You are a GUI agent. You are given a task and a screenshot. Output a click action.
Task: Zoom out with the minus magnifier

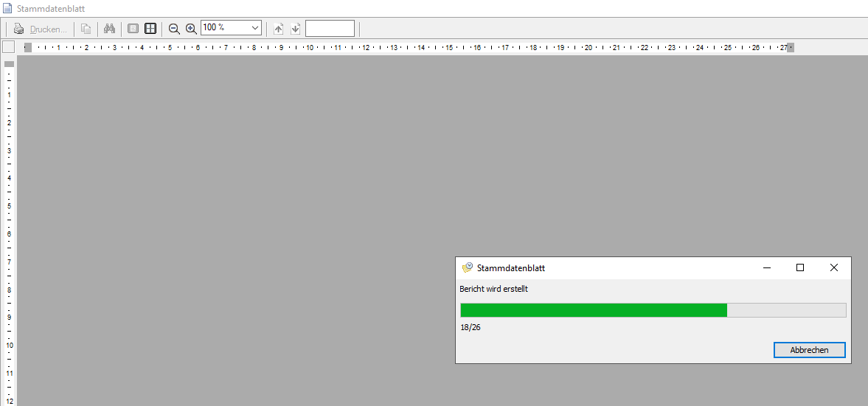175,29
